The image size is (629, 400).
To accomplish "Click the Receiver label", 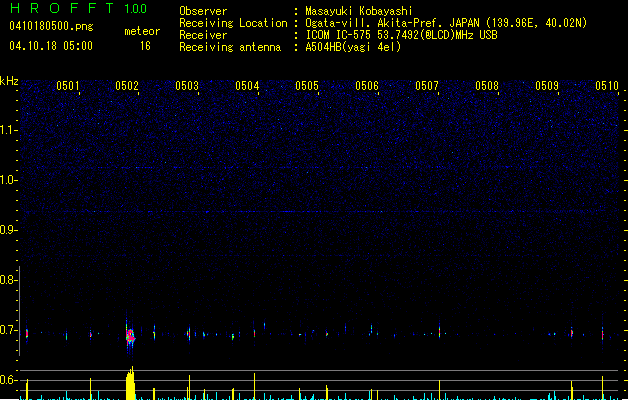I will pos(203,35).
